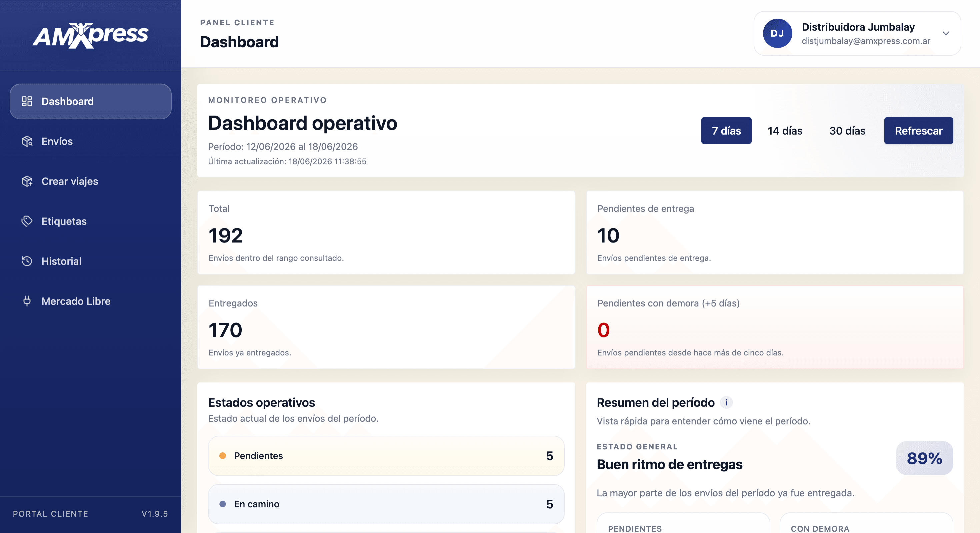Select the 7 días period filter

tap(726, 130)
